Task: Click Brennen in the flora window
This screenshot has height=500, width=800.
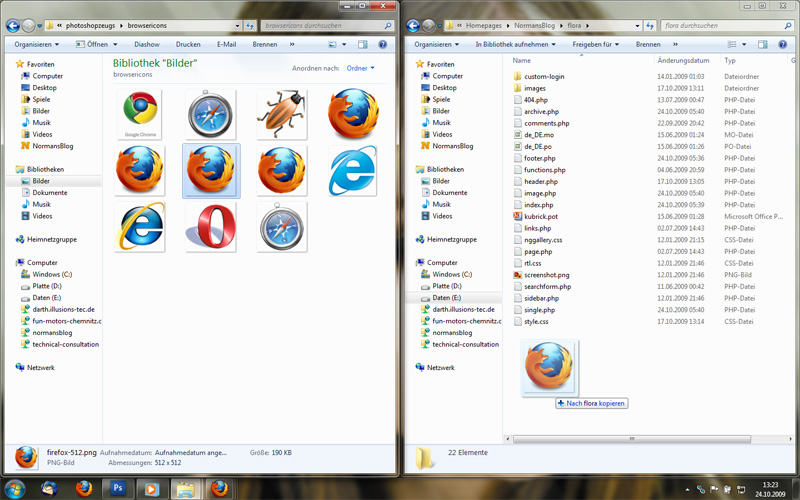Action: tap(648, 44)
